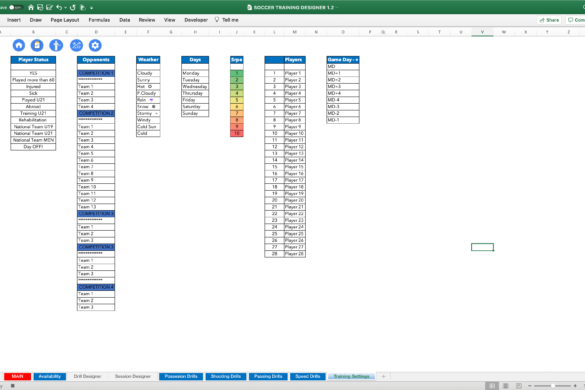This screenshot has width=585, height=390.
Task: Open the Data ribbon tab
Action: [125, 20]
